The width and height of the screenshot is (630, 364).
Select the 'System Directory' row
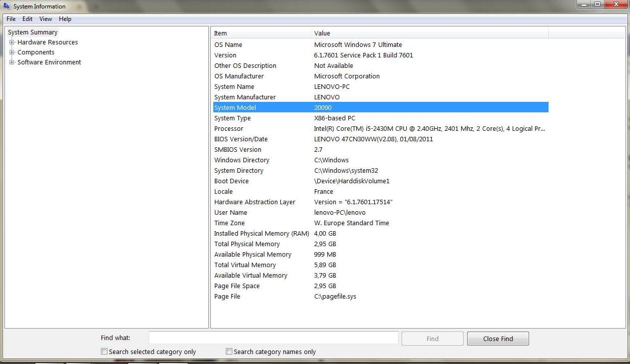pos(381,171)
